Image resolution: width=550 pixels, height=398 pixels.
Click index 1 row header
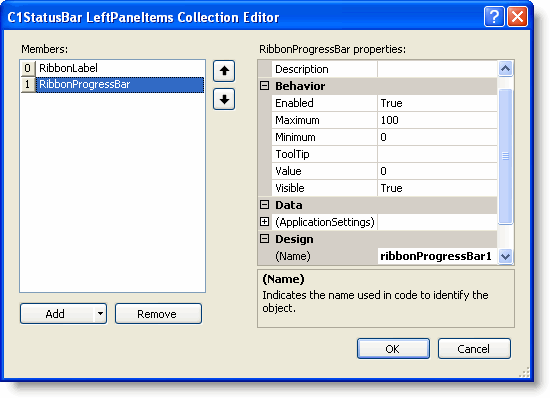point(28,85)
